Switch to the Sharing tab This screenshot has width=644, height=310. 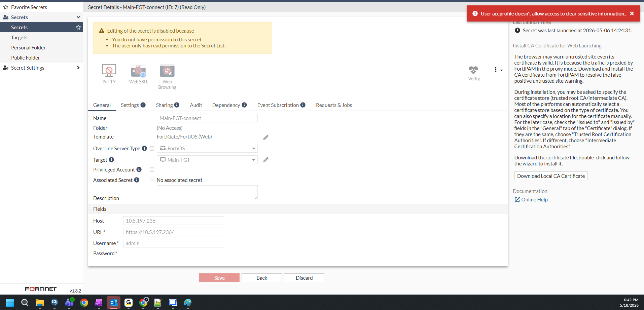pyautogui.click(x=164, y=105)
